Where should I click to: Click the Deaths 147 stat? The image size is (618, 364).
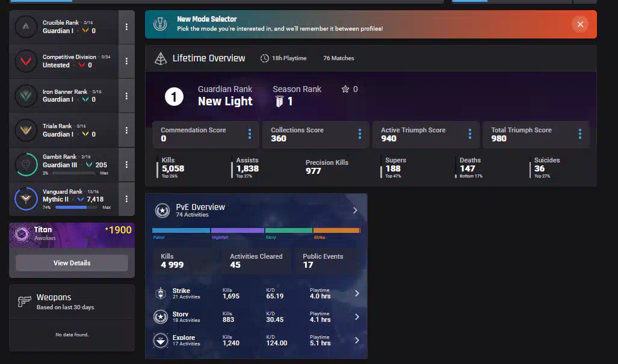[x=470, y=168]
